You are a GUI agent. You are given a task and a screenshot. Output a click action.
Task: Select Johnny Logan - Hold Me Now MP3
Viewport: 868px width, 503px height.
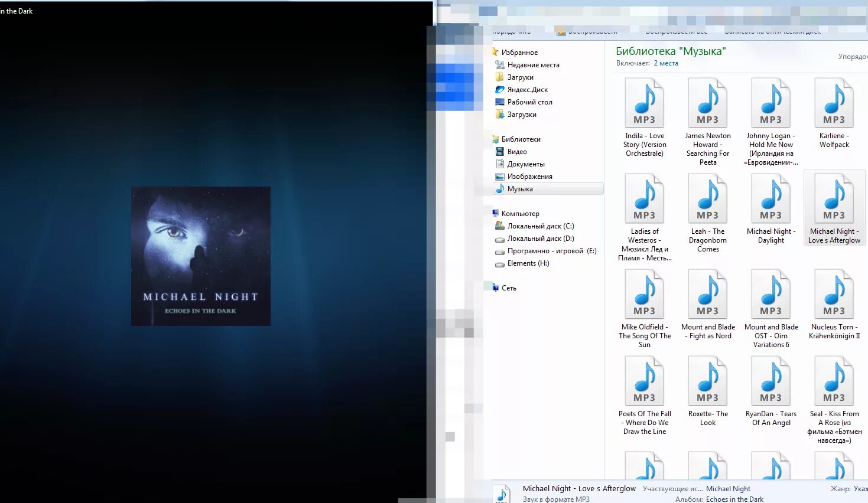click(771, 121)
